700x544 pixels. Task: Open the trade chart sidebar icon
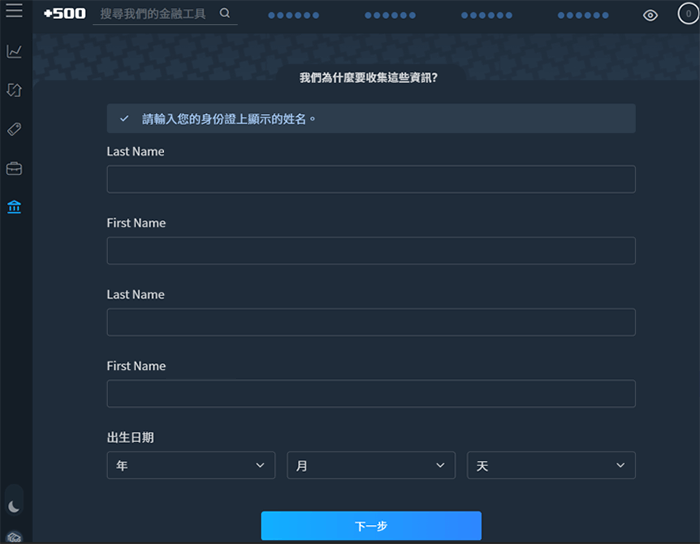14,51
